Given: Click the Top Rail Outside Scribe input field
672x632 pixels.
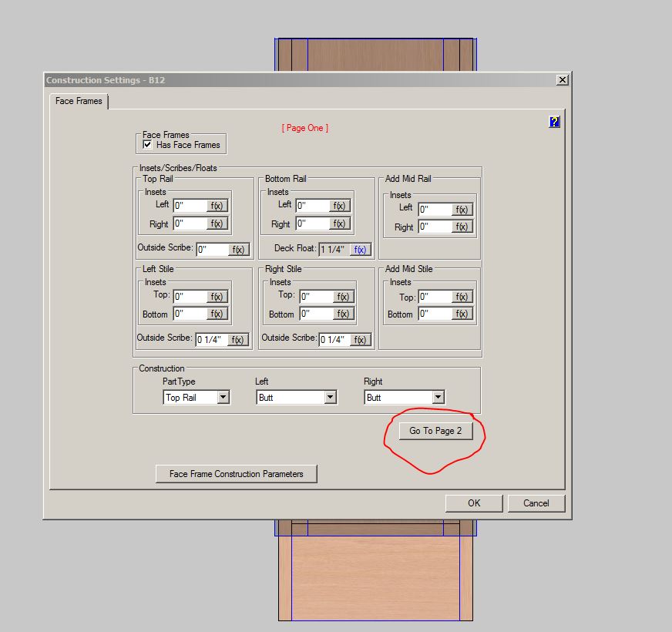Looking at the screenshot, I should (212, 250).
